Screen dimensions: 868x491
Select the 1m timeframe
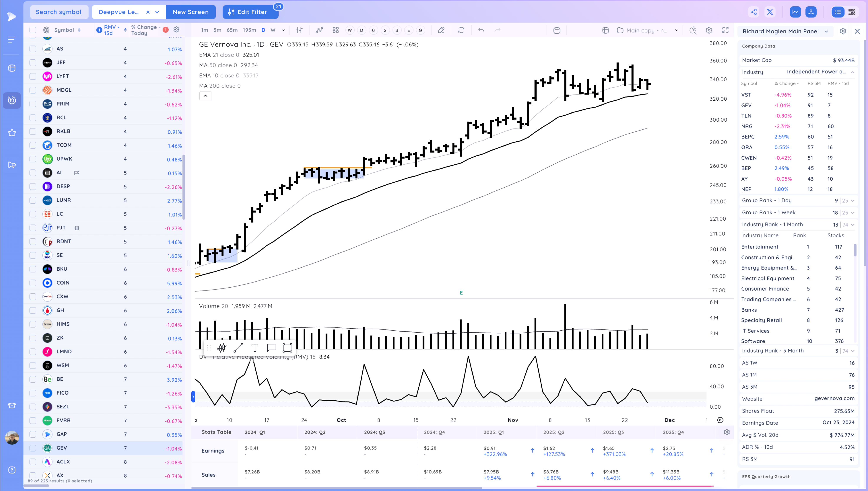click(204, 30)
